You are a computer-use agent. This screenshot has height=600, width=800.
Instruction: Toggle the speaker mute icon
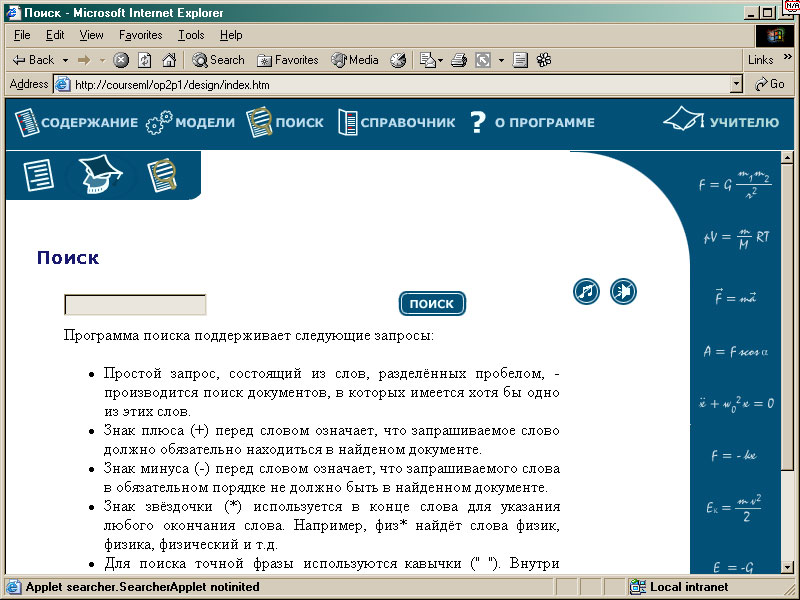click(623, 291)
